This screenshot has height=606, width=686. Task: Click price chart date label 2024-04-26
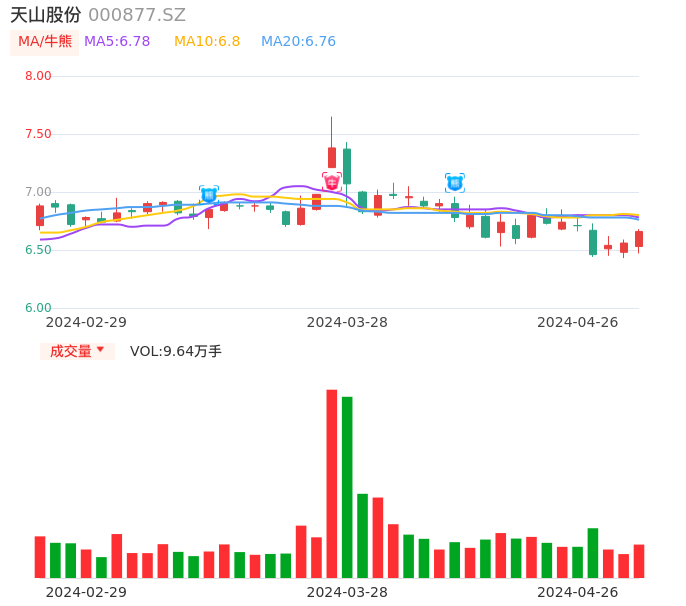[x=578, y=322]
